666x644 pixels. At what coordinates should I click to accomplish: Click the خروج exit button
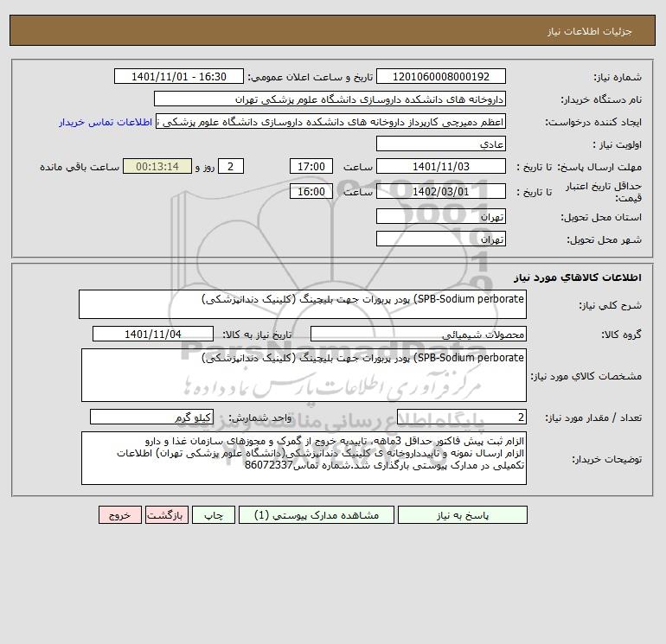pyautogui.click(x=120, y=515)
